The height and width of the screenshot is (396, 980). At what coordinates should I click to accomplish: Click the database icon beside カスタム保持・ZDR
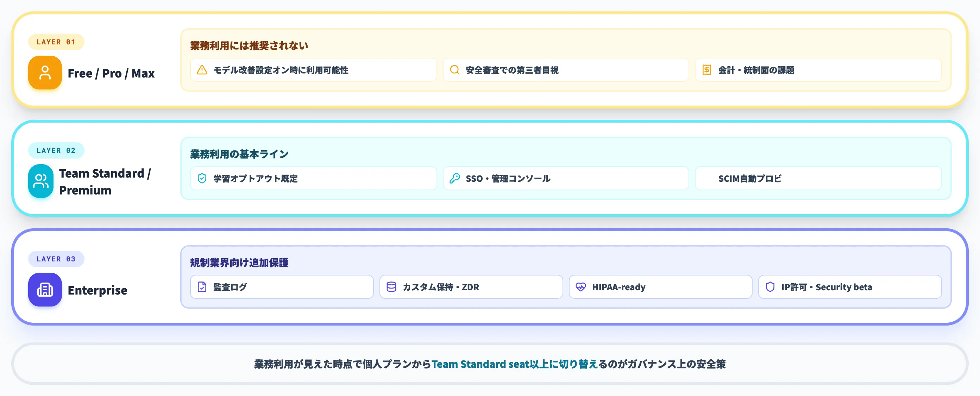(391, 287)
